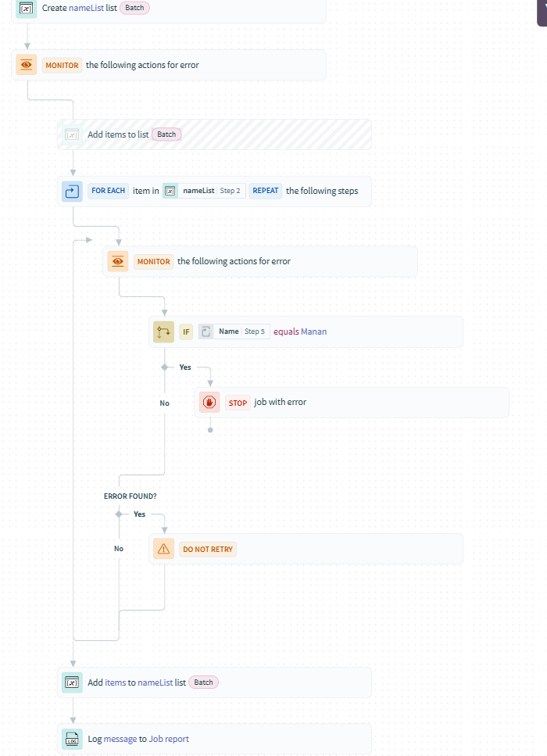The width and height of the screenshot is (547, 756).
Task: Click the FOR EACH loop icon
Action: (x=72, y=191)
